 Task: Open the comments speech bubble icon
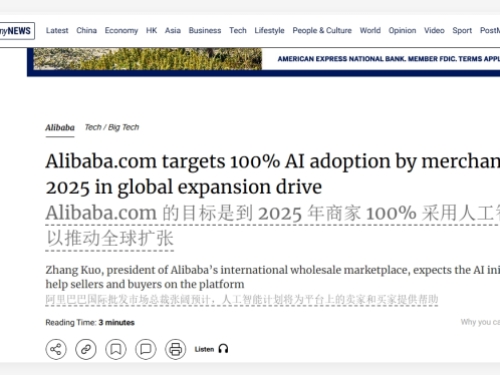point(146,349)
